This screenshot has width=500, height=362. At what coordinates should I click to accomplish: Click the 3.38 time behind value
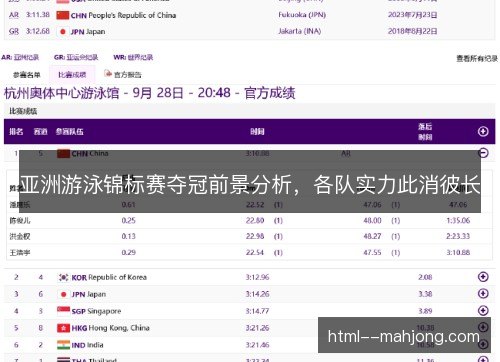click(425, 294)
